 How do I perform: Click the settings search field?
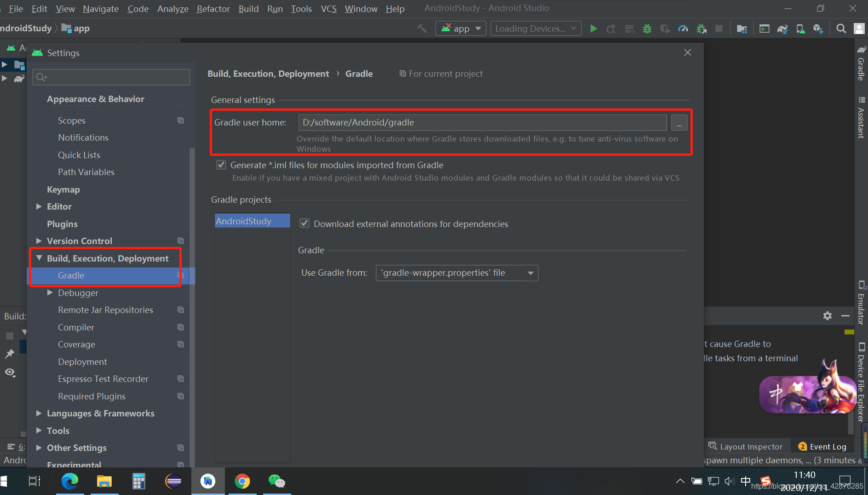(x=111, y=77)
